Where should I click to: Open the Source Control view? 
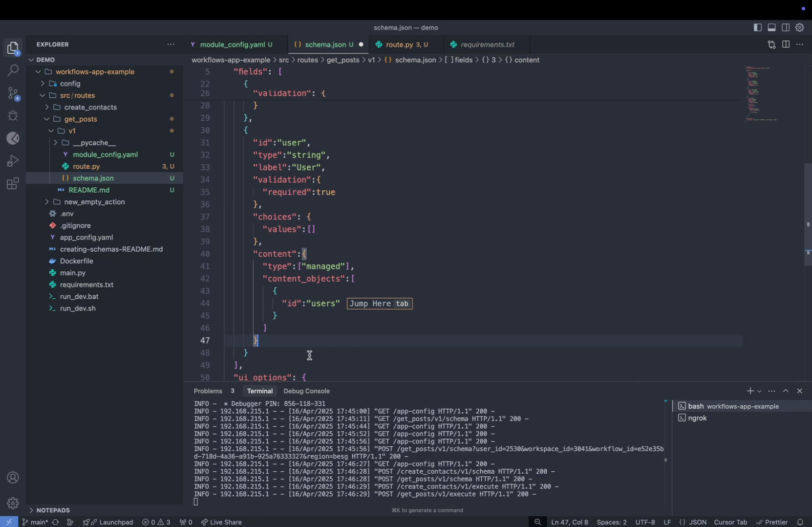13,93
